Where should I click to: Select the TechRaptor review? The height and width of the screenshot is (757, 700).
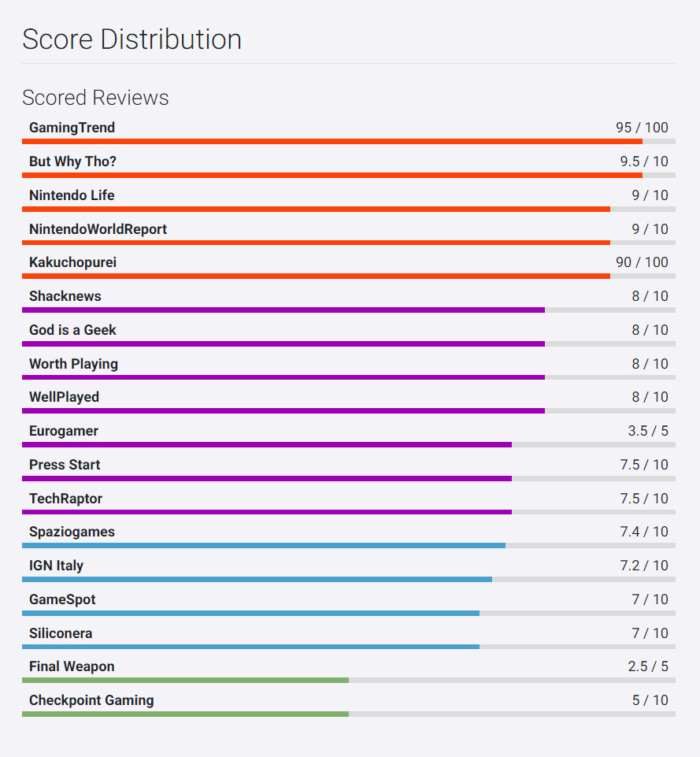click(x=65, y=499)
